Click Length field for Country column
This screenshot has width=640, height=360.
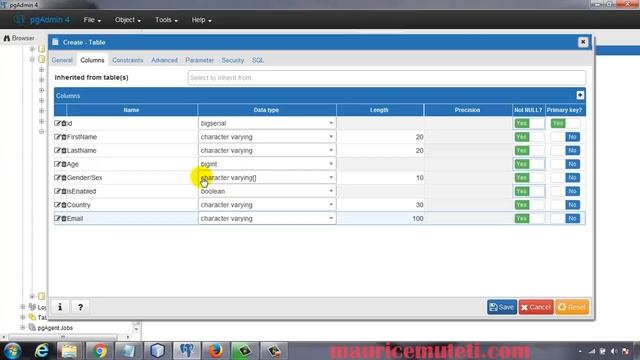pos(380,205)
